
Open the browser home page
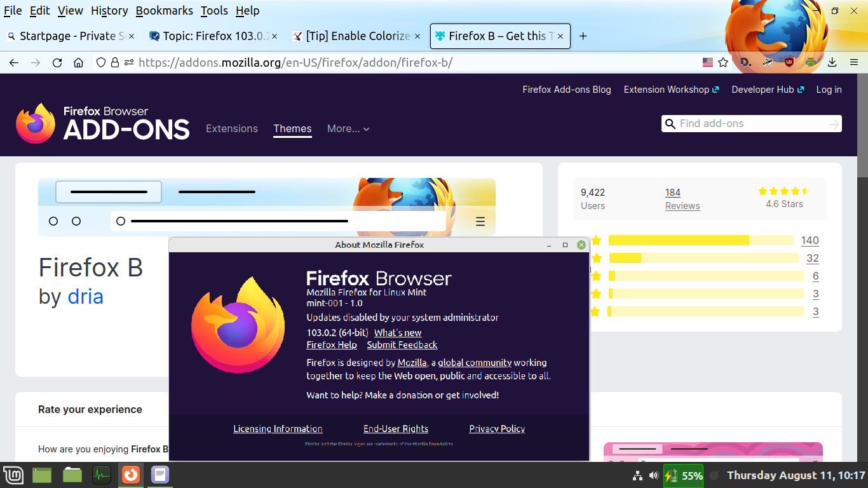pos(79,62)
